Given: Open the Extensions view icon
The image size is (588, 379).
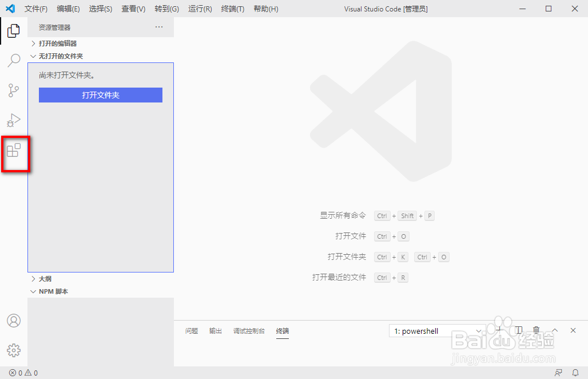Looking at the screenshot, I should (x=14, y=151).
